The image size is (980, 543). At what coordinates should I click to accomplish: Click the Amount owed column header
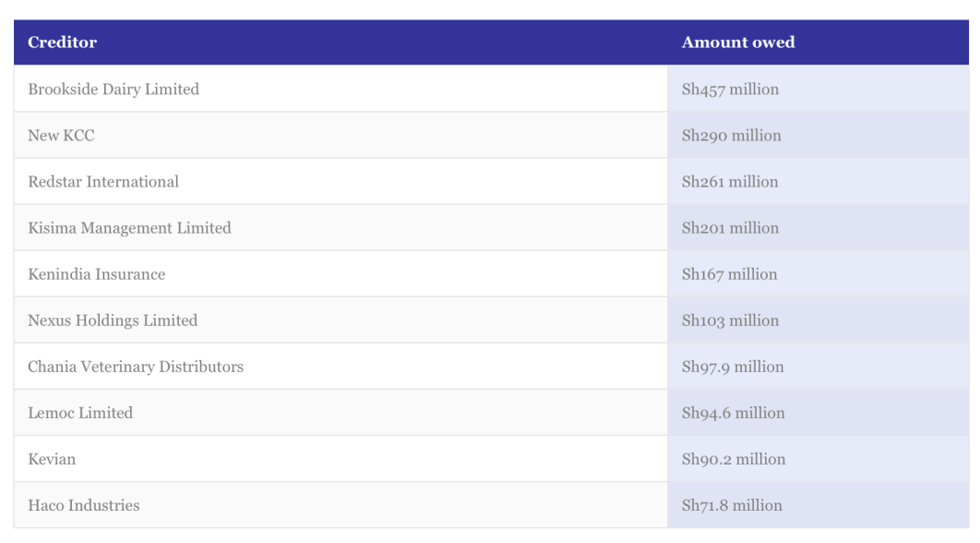click(819, 42)
